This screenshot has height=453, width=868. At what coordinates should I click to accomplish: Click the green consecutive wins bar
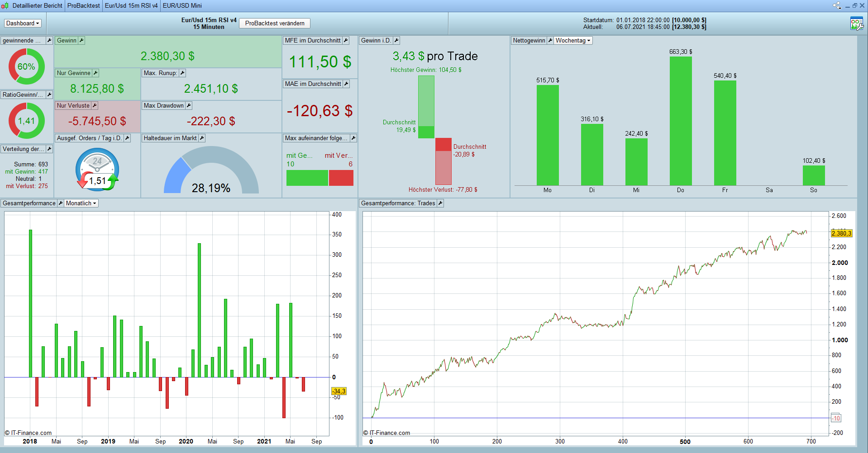coord(307,178)
